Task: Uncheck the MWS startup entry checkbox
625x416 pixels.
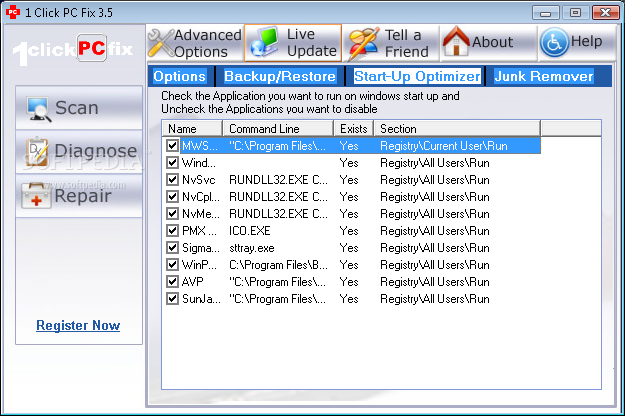Action: [172, 145]
